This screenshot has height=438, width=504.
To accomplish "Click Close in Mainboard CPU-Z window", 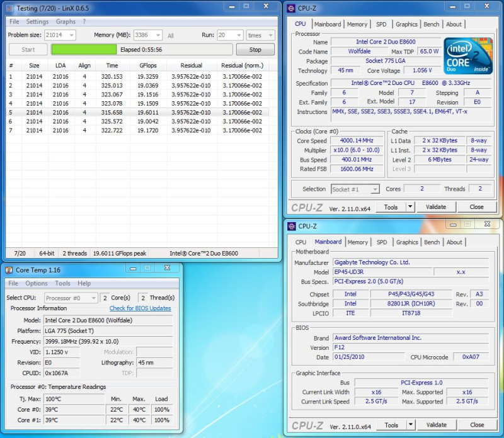I will click(477, 425).
